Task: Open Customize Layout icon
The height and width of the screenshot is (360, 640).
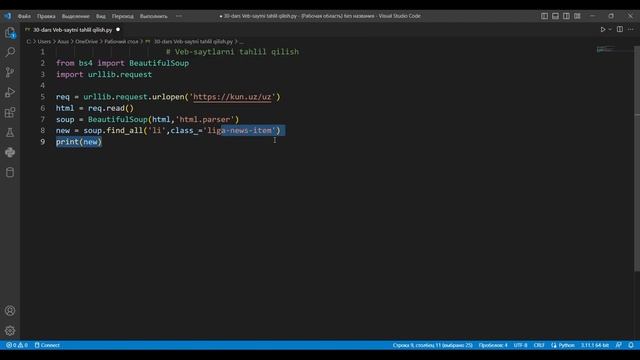Action: click(x=577, y=16)
